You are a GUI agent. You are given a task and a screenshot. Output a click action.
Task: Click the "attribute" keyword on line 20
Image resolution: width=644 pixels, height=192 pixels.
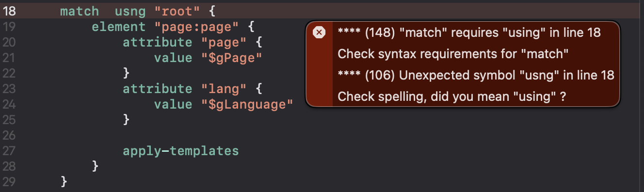point(158,42)
